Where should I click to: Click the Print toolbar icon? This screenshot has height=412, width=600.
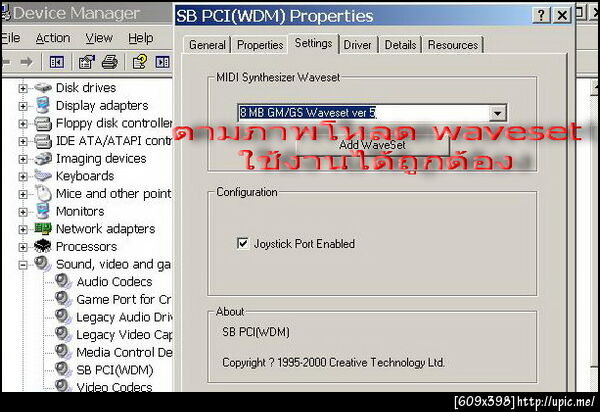pyautogui.click(x=110, y=62)
